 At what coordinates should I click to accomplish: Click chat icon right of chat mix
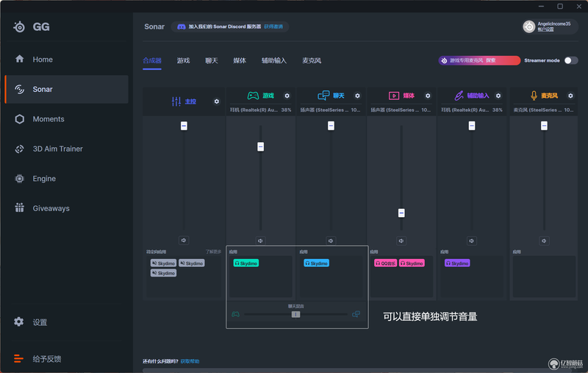point(356,314)
